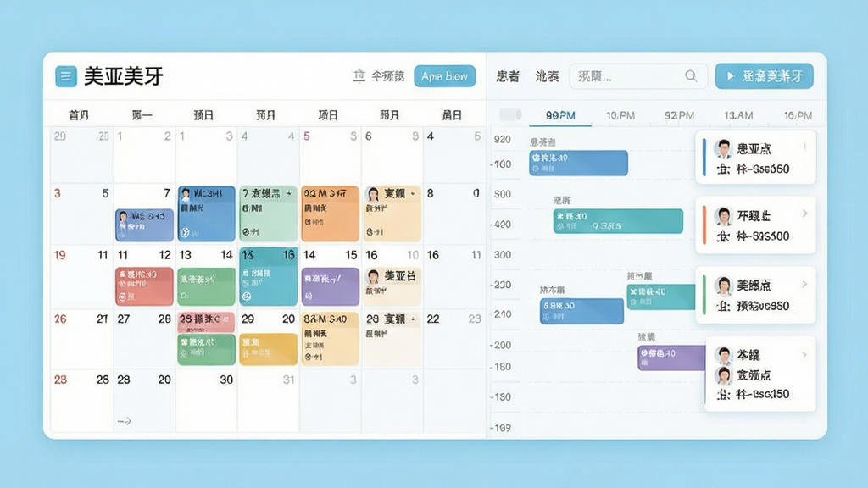This screenshot has width=868, height=488.
Task: Select calendar date 22
Action: [x=433, y=319]
